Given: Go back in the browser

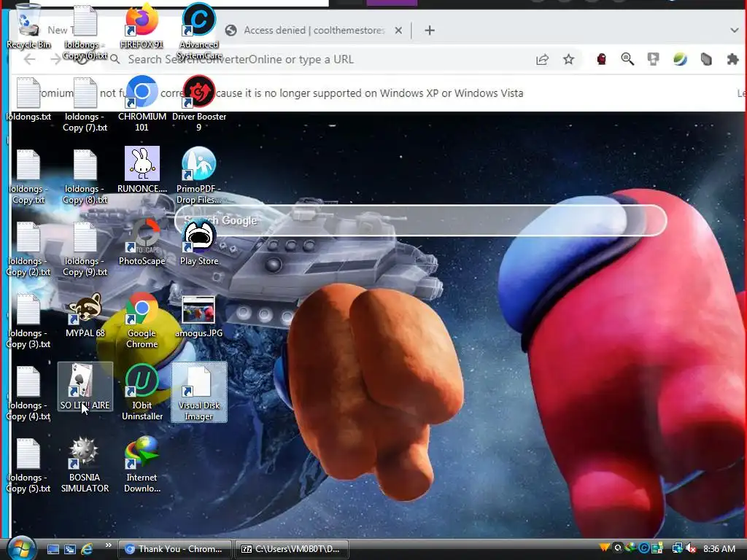Looking at the screenshot, I should pos(29,59).
